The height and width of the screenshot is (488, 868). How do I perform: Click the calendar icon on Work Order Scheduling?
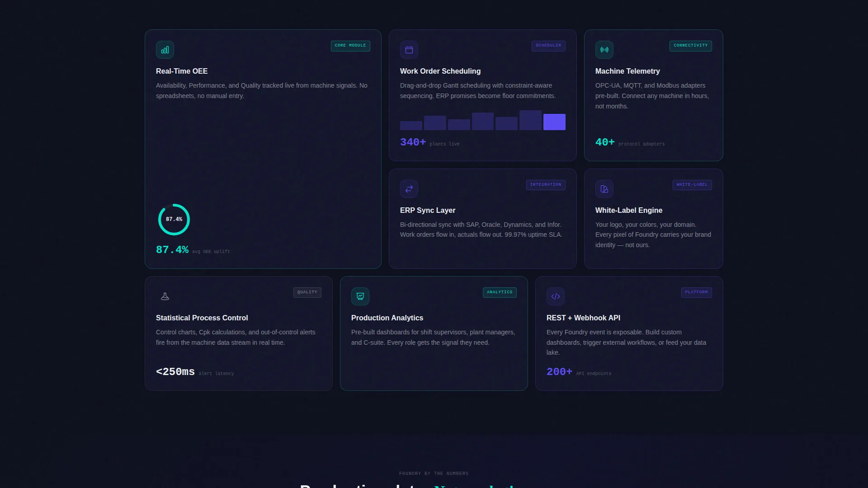(x=409, y=50)
